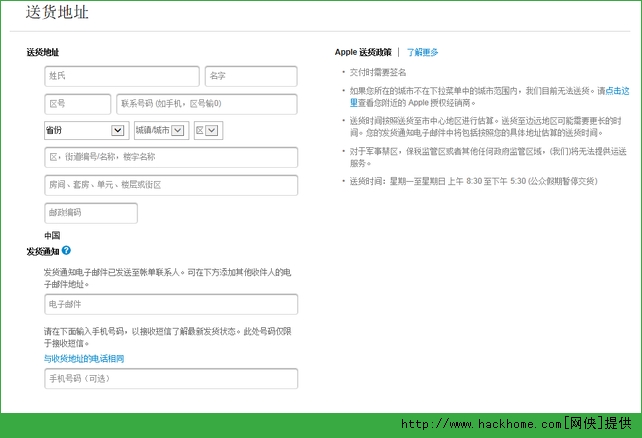Click the 中国 country label
The height and width of the screenshot is (438, 642).
tap(53, 236)
